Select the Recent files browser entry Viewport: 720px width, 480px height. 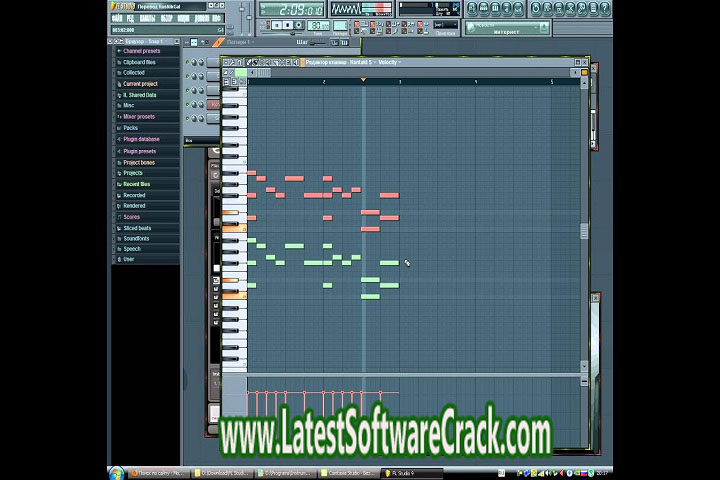tap(146, 184)
